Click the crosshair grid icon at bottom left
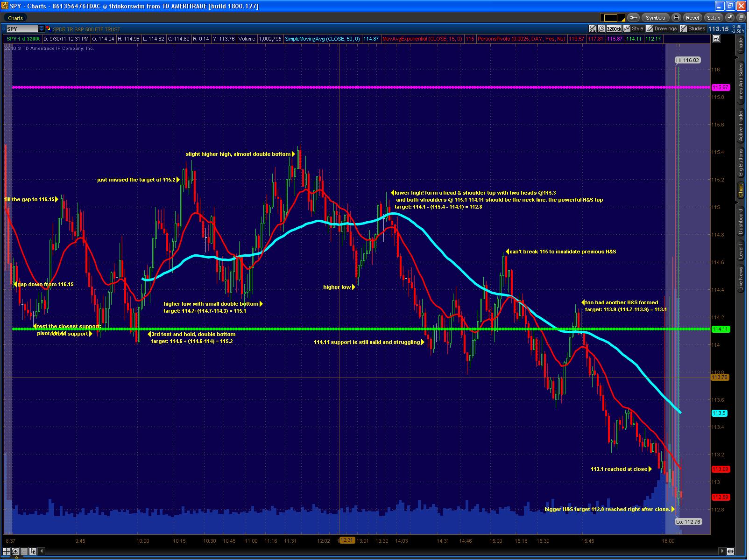The height and width of the screenshot is (560, 749). click(x=6, y=551)
